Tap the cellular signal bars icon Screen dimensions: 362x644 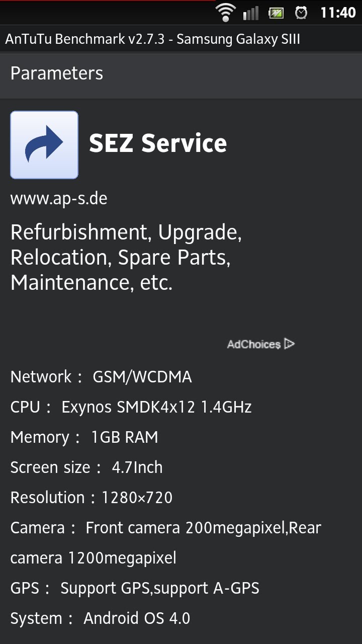pos(250,13)
